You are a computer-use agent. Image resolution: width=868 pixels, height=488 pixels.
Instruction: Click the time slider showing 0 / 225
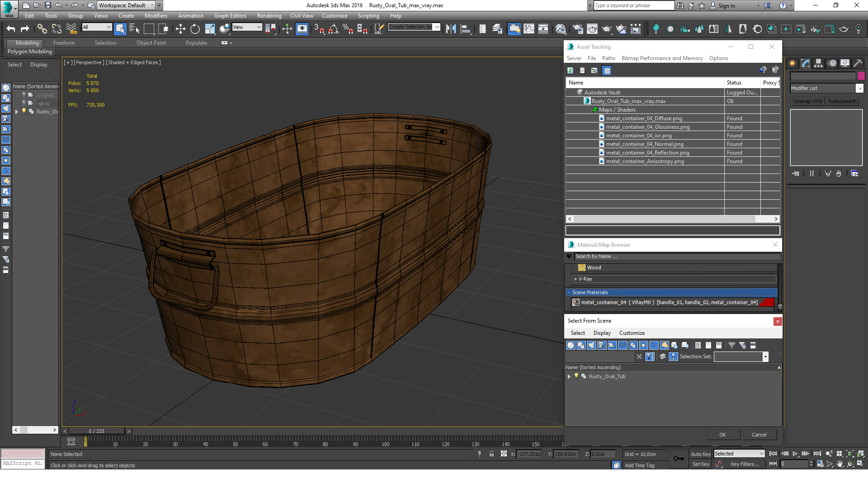[x=96, y=431]
